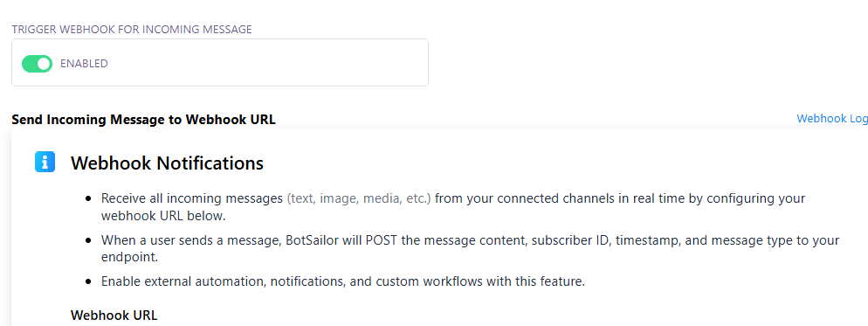Click the bold Webhook URL label
This screenshot has height=326, width=868.
coord(114,316)
